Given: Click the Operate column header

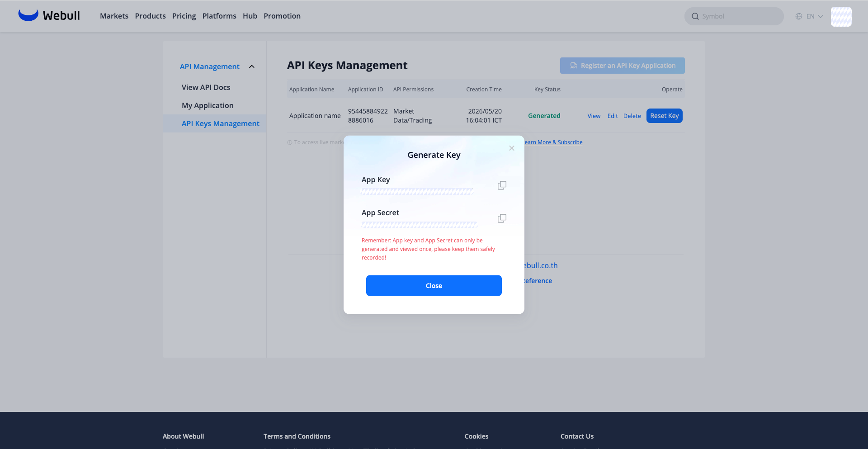Looking at the screenshot, I should click(672, 90).
